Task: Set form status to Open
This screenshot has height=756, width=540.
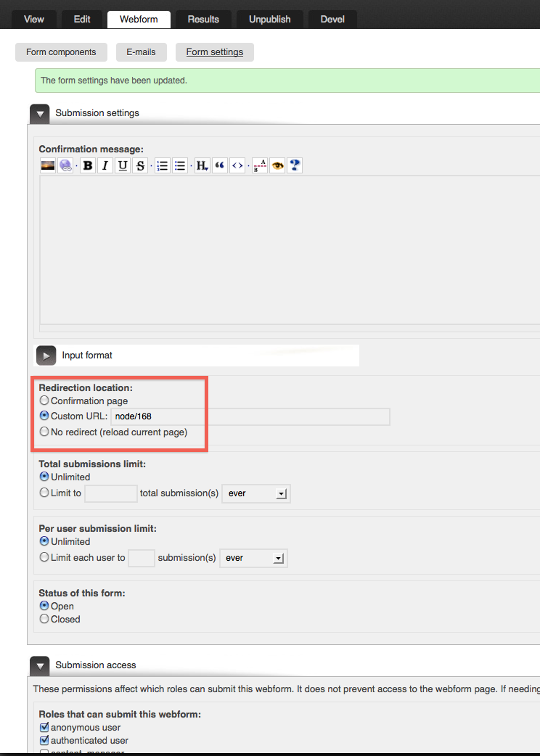Action: tap(44, 606)
